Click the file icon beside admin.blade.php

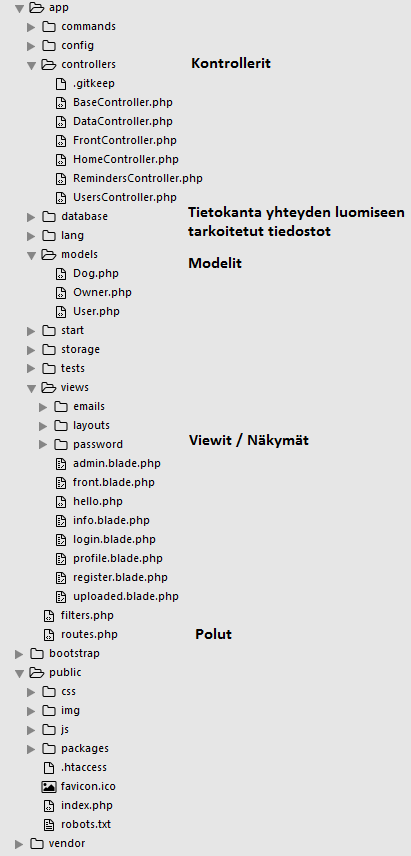pyautogui.click(x=61, y=463)
